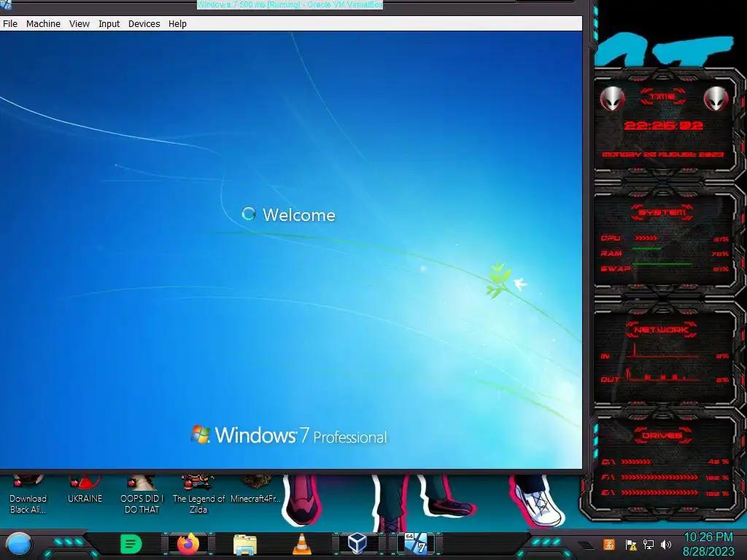The width and height of the screenshot is (747, 560).
Task: Click the RAM usage bar
Action: click(646, 249)
